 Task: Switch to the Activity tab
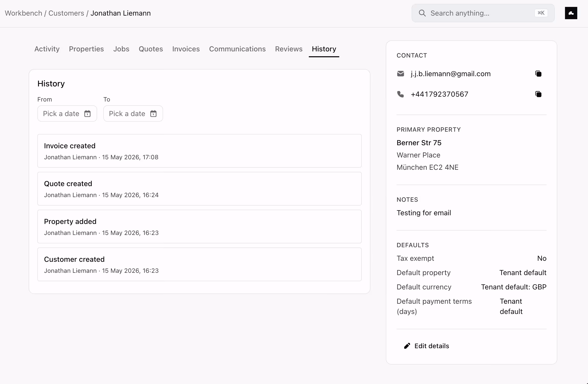[x=47, y=49]
